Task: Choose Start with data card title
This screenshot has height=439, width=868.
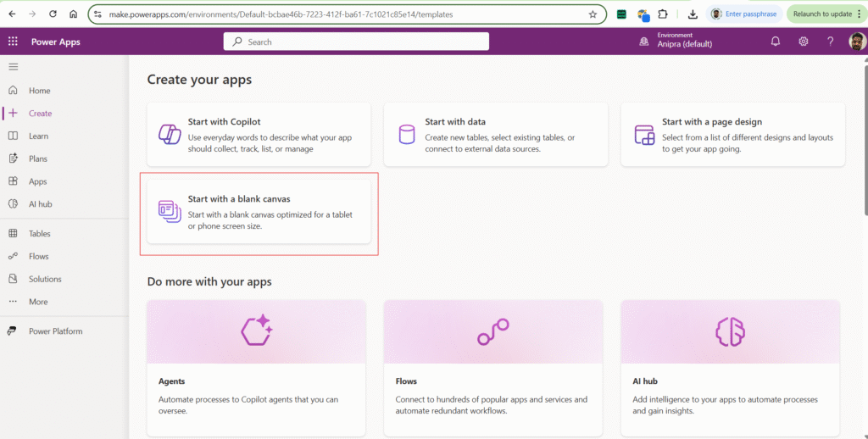Action: [455, 122]
